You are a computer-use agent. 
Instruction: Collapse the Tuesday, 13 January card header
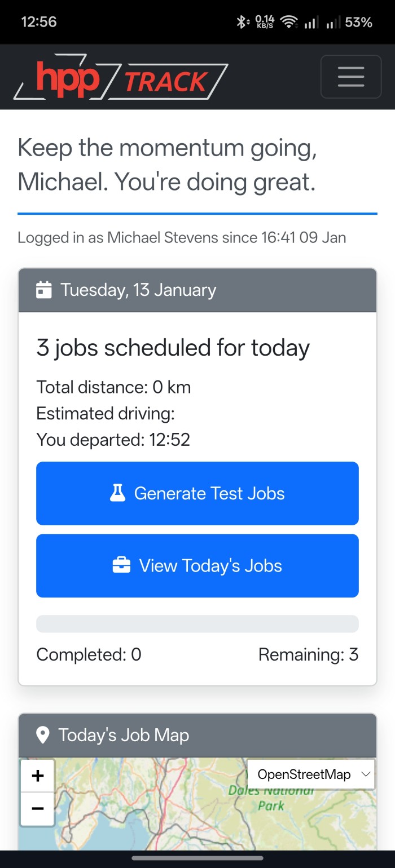click(x=197, y=290)
